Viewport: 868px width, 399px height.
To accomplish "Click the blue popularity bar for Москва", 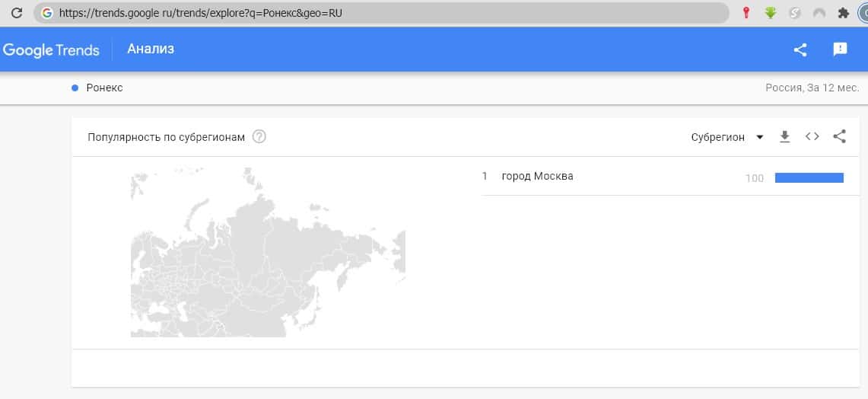I will (809, 177).
